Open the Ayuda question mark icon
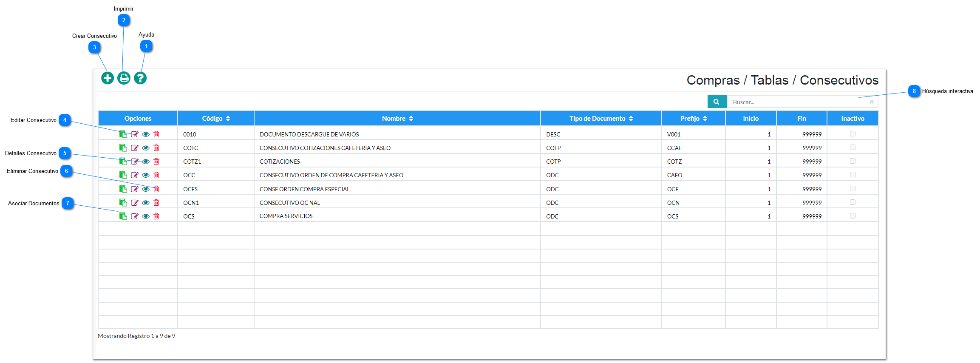 click(x=140, y=78)
